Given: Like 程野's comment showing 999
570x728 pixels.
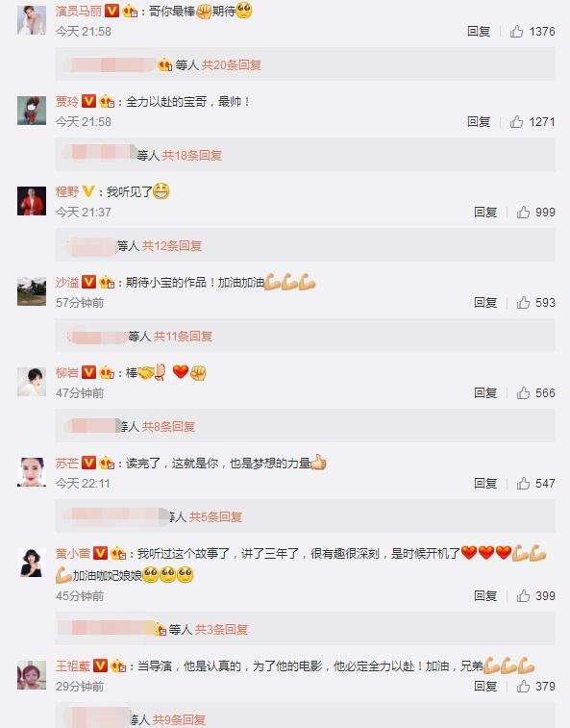Looking at the screenshot, I should point(523,213).
